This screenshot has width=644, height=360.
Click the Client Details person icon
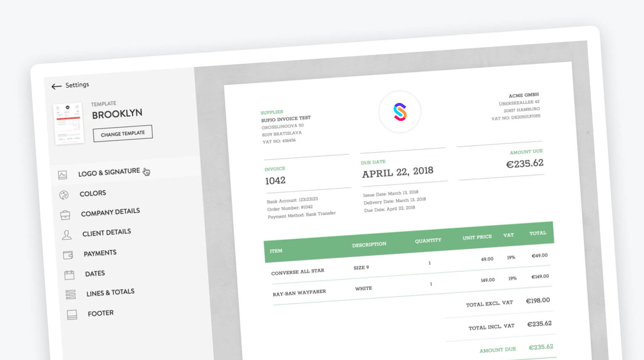(66, 235)
